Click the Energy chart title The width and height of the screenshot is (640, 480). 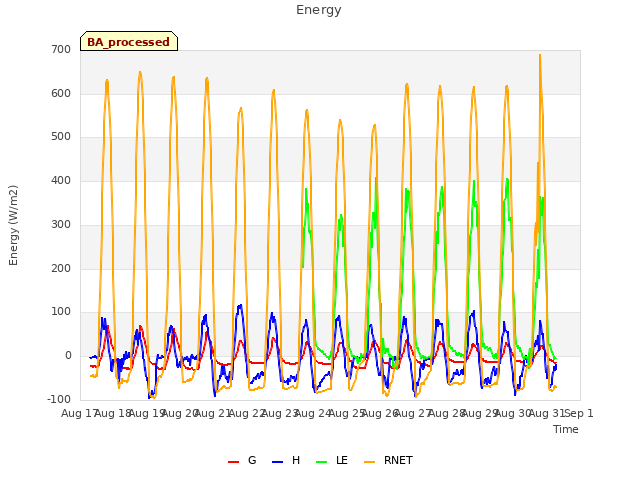(318, 10)
